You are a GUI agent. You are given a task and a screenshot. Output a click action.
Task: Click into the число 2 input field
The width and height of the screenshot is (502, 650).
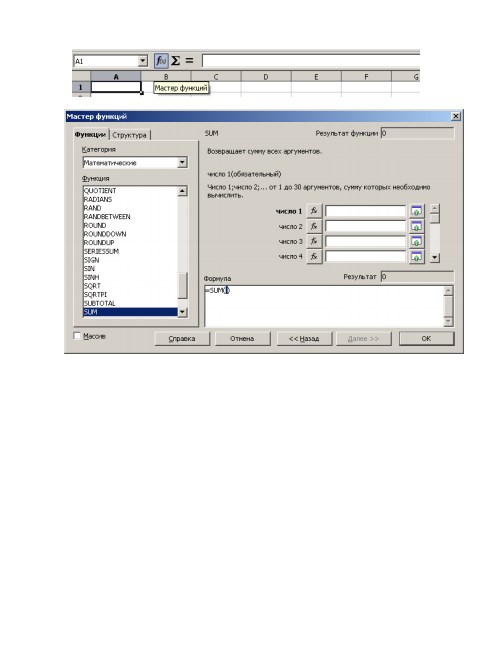365,226
